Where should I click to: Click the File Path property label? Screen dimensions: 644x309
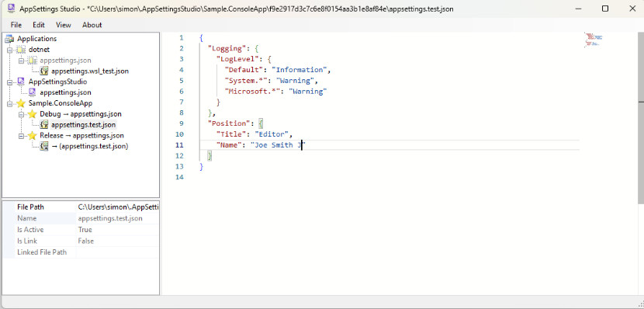tap(30, 207)
